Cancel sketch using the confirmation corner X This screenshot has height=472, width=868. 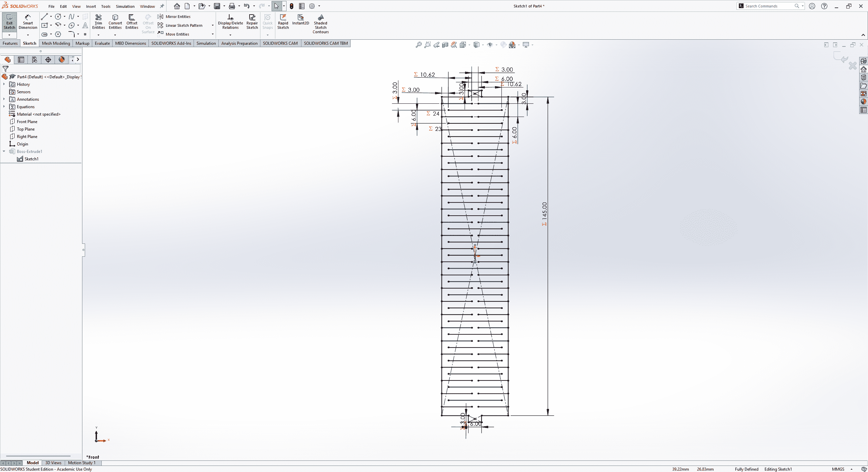[x=852, y=66]
